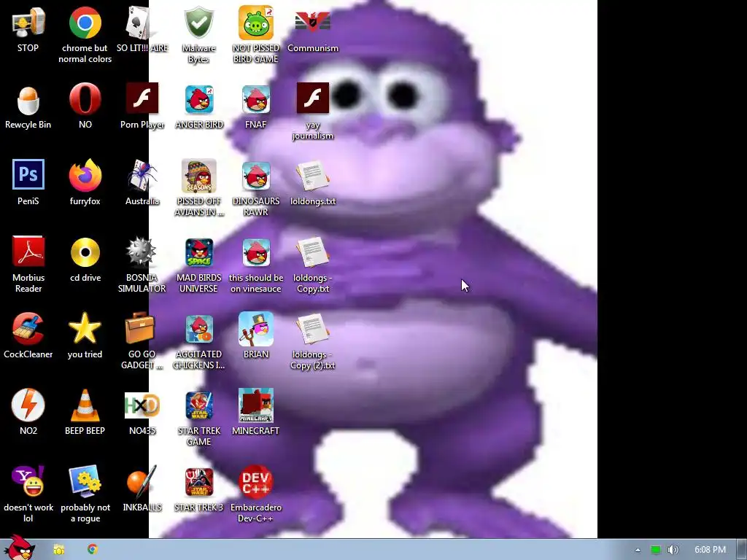Click the Show desktop strip on taskbar
Image resolution: width=747 pixels, height=560 pixels.
(742, 550)
